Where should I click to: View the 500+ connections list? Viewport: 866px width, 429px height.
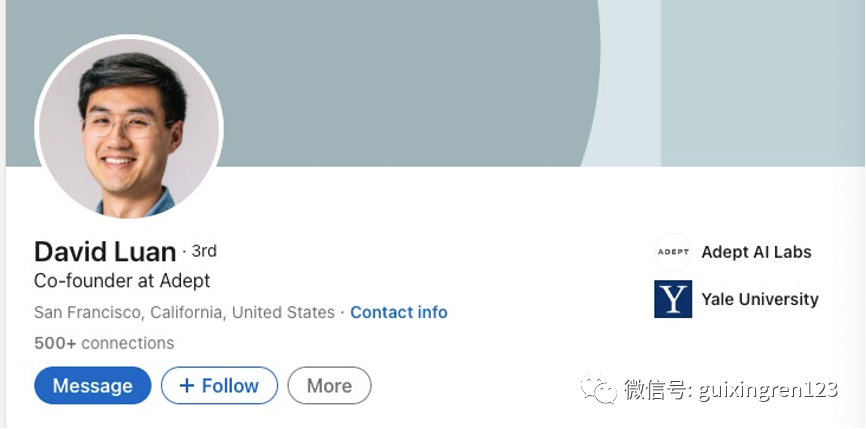pyautogui.click(x=104, y=343)
